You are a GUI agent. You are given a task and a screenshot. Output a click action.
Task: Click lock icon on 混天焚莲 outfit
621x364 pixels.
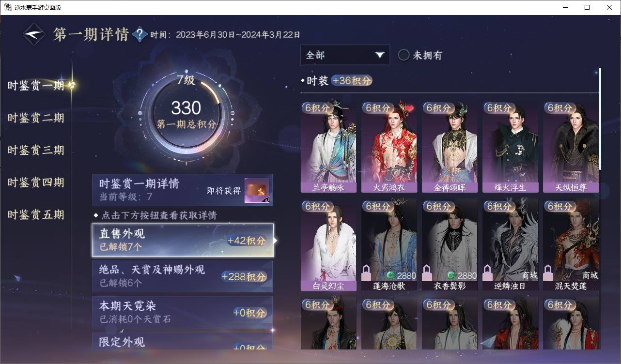pos(548,272)
